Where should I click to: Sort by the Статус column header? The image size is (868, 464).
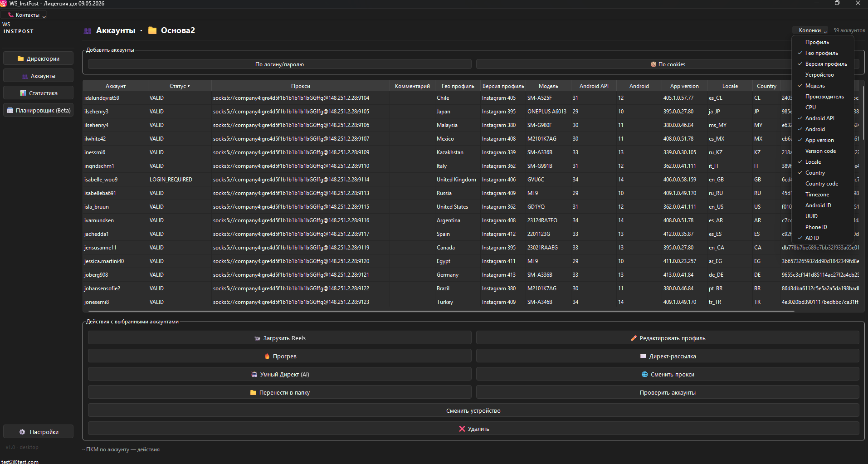180,86
